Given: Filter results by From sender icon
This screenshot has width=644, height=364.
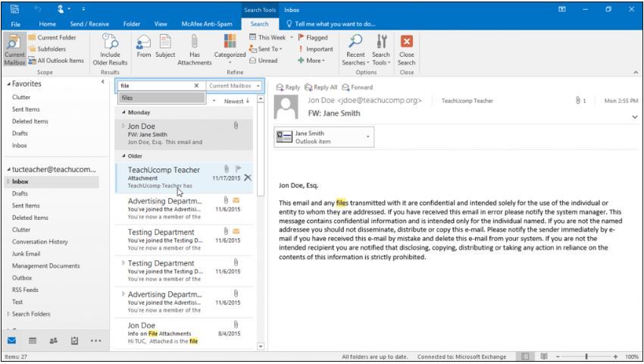Looking at the screenshot, I should point(143,42).
